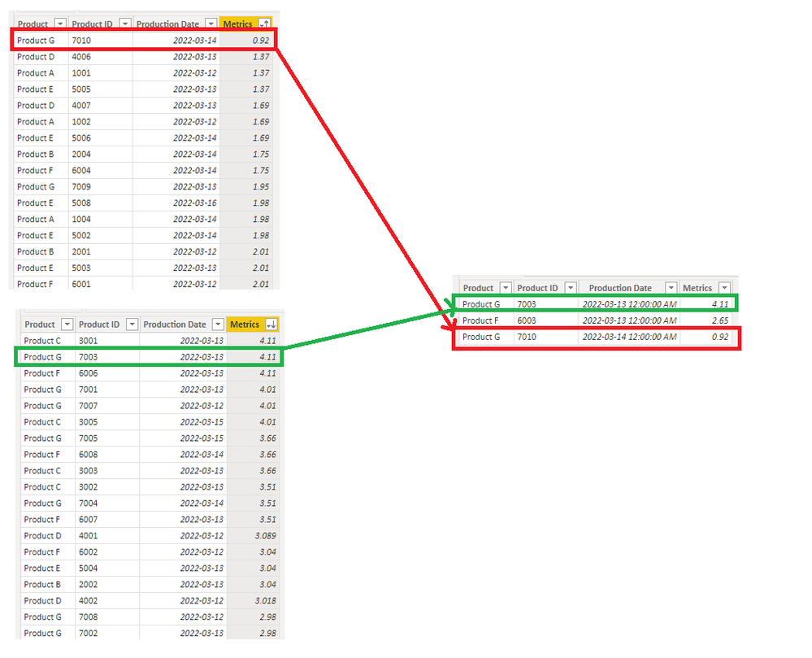Screen dimensions: 812x658
Task: Click Product ID cell 1002
Action: pyautogui.click(x=81, y=122)
